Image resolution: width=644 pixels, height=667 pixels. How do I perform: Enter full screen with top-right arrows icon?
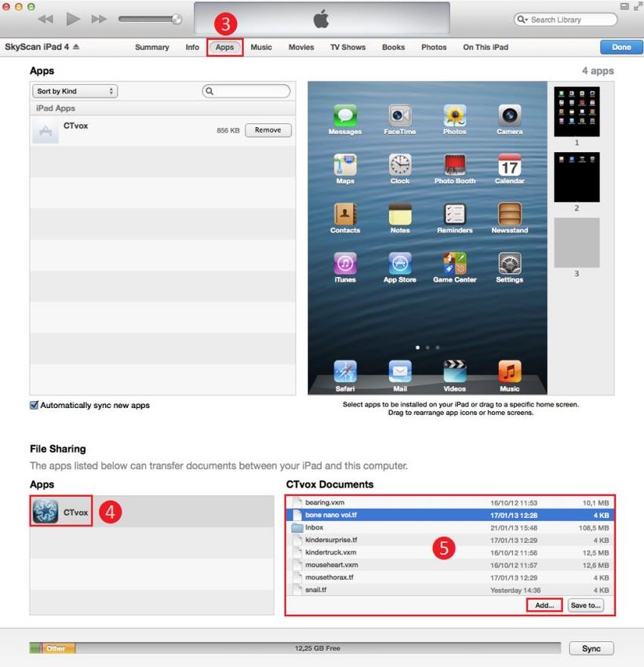tap(637, 6)
